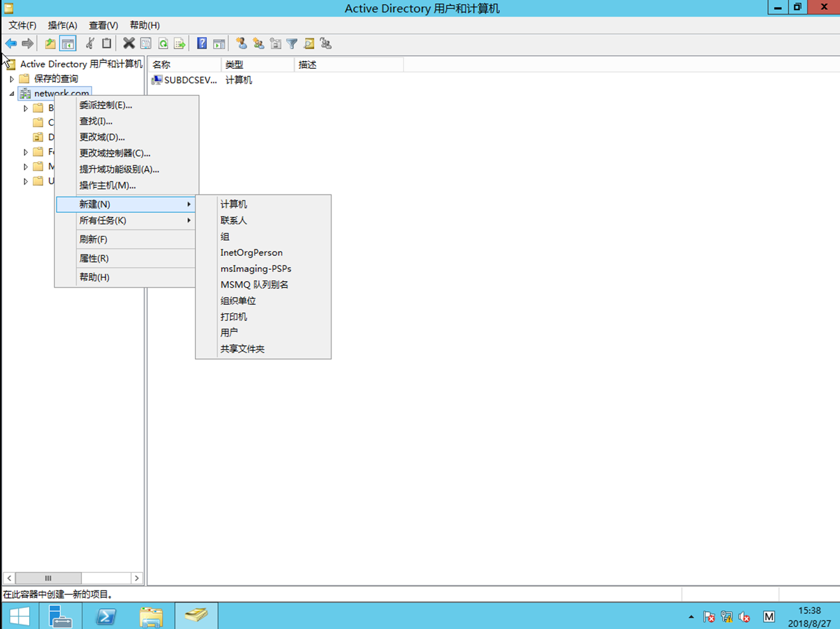This screenshot has width=840, height=629.
Task: Click the Up One Level folder icon
Action: click(50, 44)
